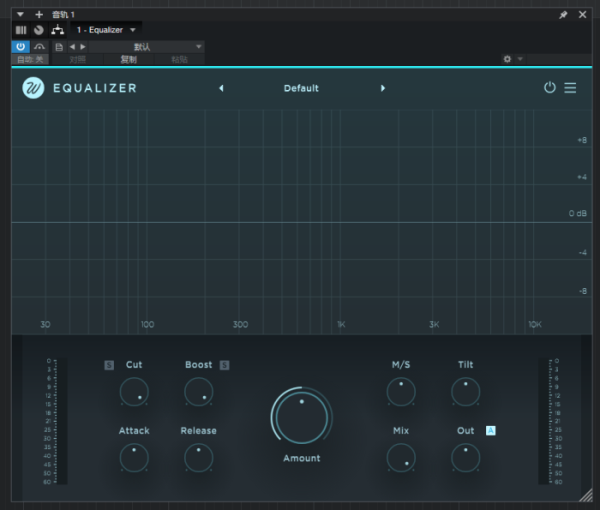This screenshot has width=600, height=510.
Task: Select the previous Equalizer preset arrow
Action: (221, 88)
